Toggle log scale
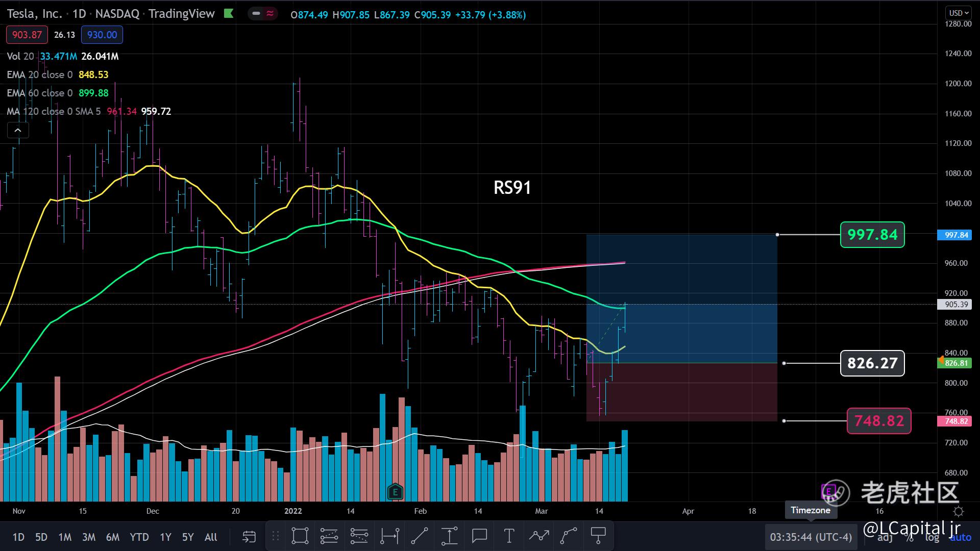The image size is (980, 551). tap(932, 537)
